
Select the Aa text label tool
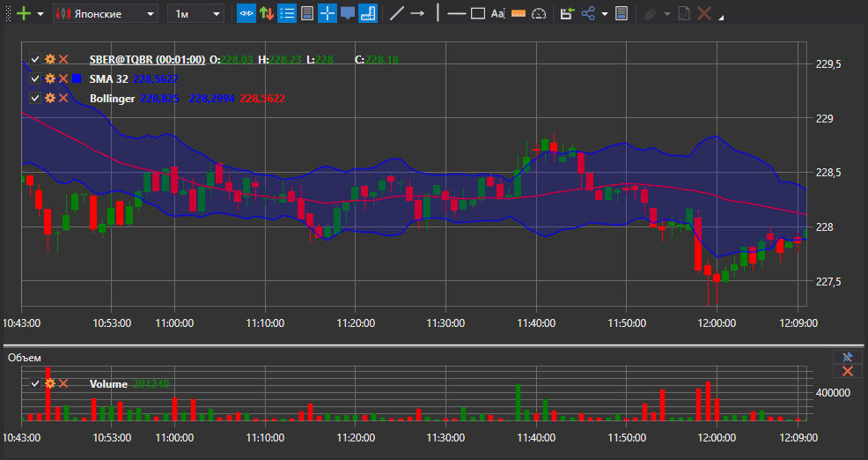coord(497,13)
